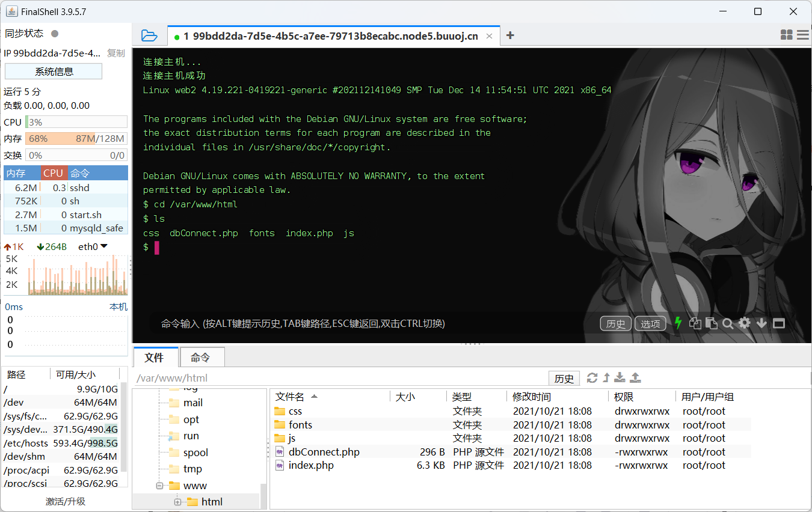
Task: Click the down arrow in terminal toolbar
Action: point(761,323)
